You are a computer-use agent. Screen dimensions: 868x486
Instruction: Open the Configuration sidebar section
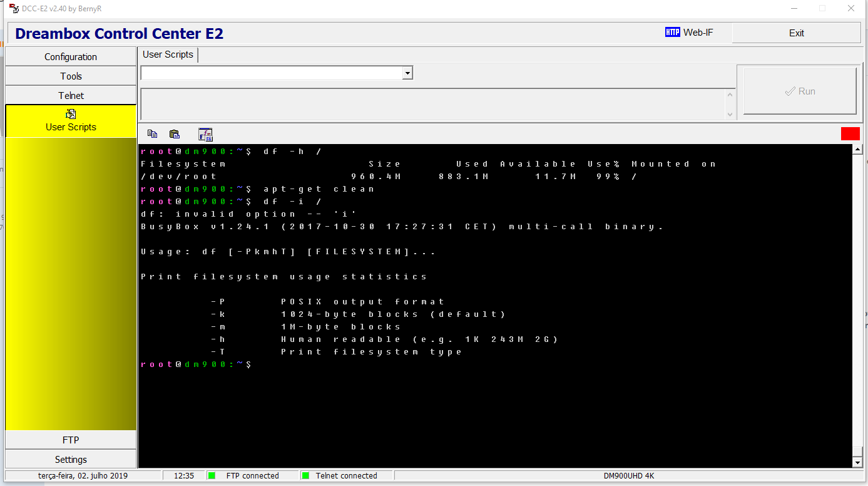pos(71,57)
